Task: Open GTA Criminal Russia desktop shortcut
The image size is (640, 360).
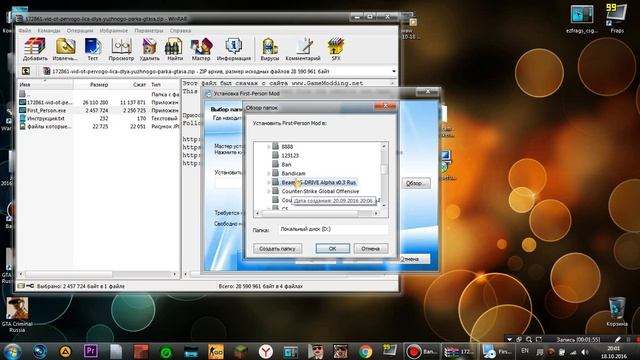Action: [17, 314]
